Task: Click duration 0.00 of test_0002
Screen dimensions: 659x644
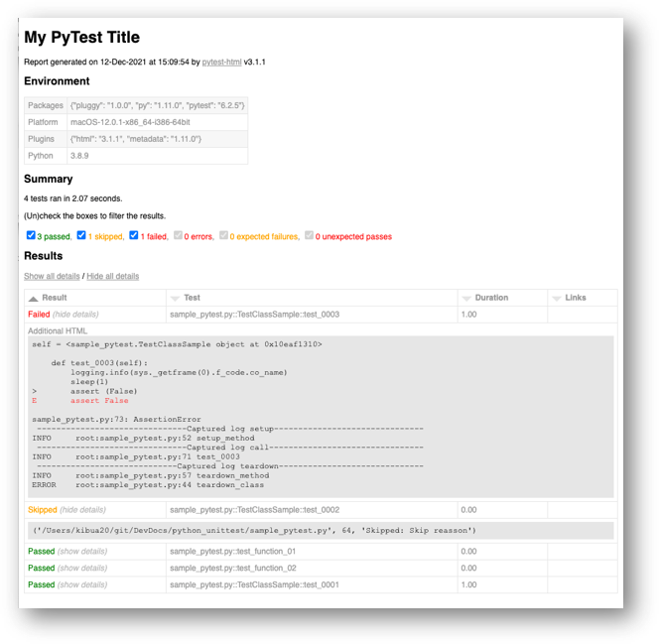Action: tap(469, 510)
